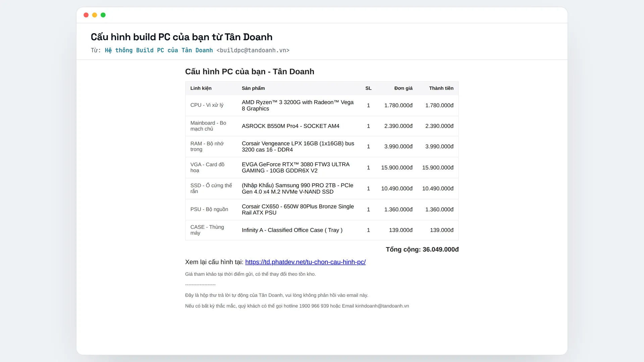Click sender name Hệ thống Build PC của Tân Doanh

point(159,50)
